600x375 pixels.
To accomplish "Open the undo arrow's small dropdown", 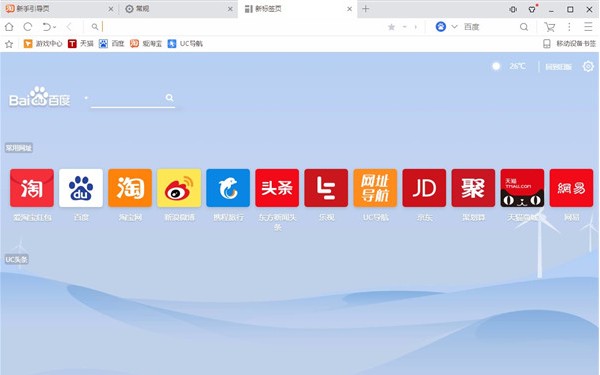I will pos(55,27).
